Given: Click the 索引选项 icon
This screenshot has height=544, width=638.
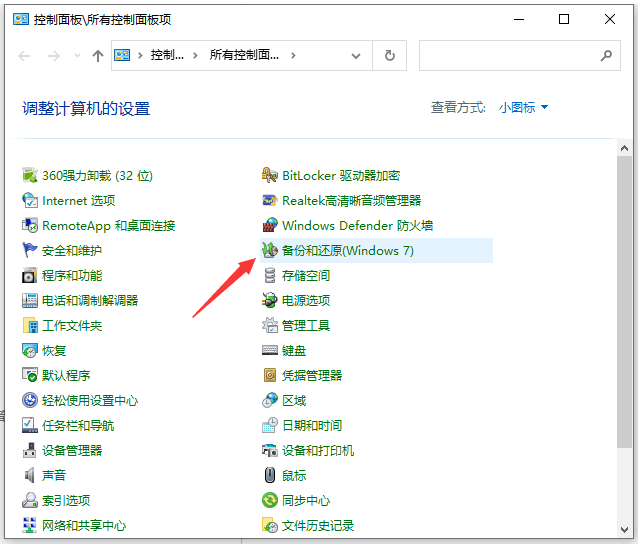Looking at the screenshot, I should point(30,500).
